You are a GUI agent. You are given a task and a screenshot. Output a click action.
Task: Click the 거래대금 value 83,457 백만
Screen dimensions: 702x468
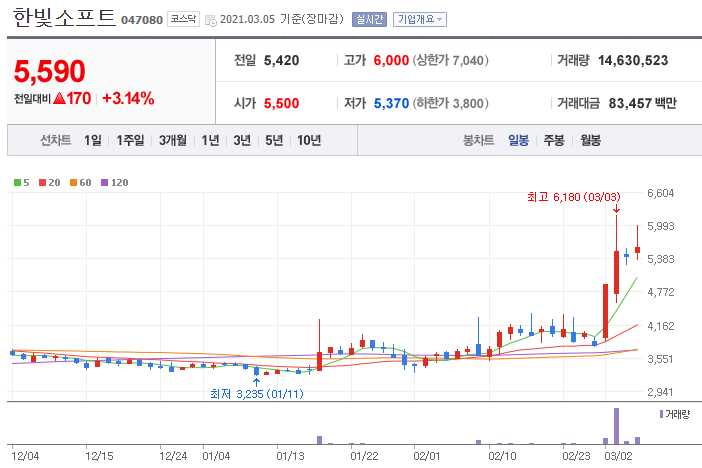642,103
